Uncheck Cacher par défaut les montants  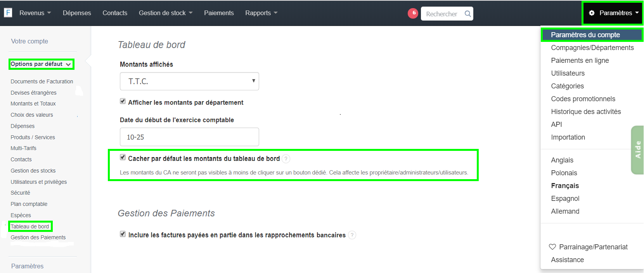click(x=123, y=157)
